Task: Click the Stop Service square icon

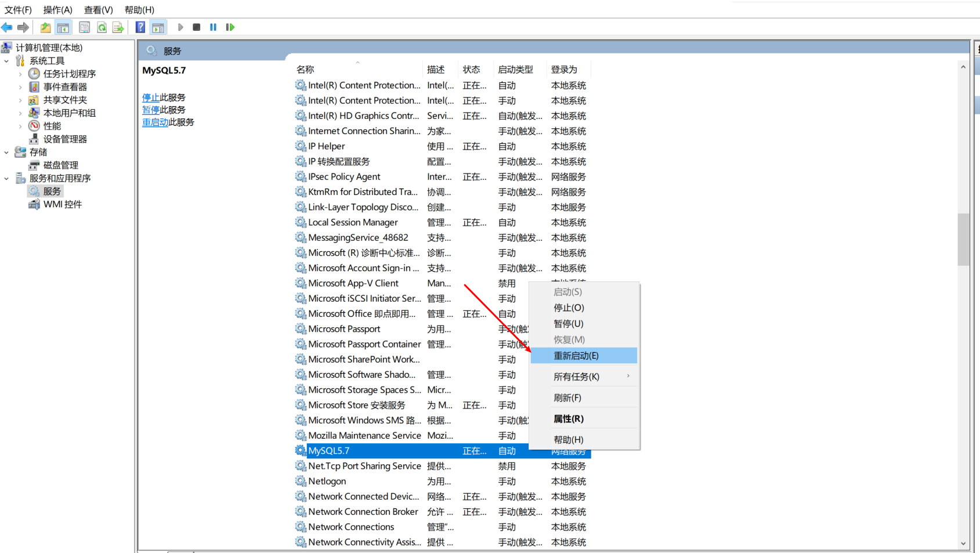Action: click(x=197, y=27)
